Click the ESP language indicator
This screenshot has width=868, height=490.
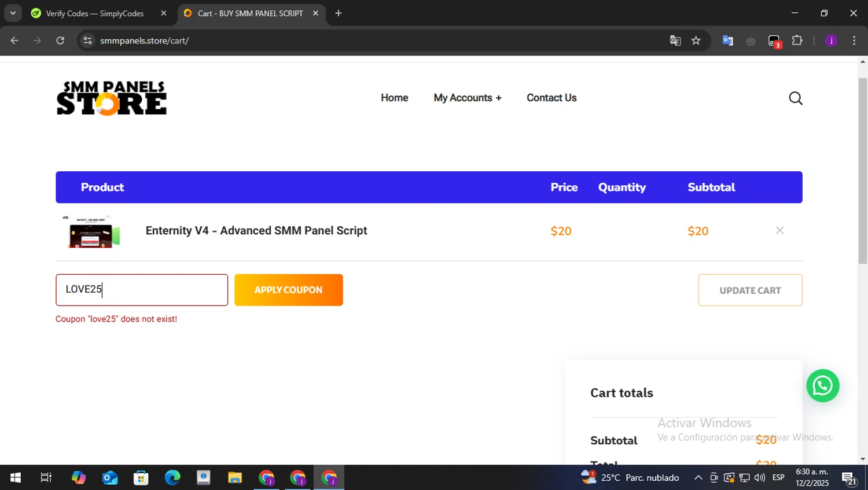click(778, 478)
